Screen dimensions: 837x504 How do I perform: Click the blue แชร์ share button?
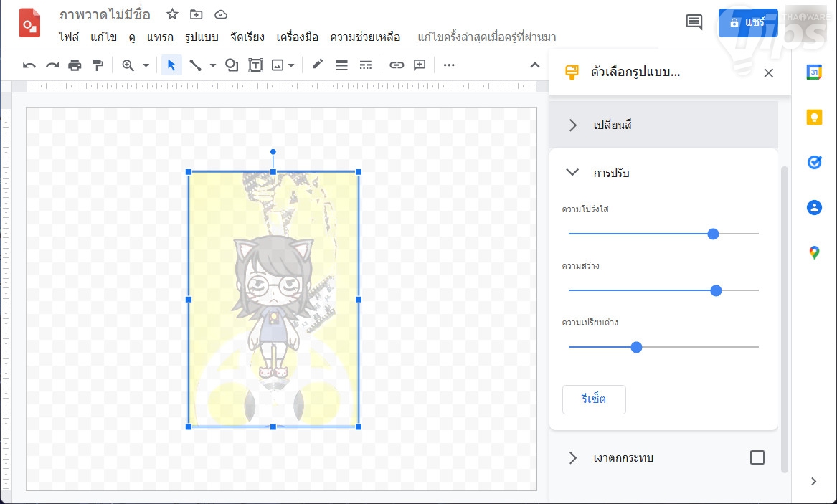point(748,23)
